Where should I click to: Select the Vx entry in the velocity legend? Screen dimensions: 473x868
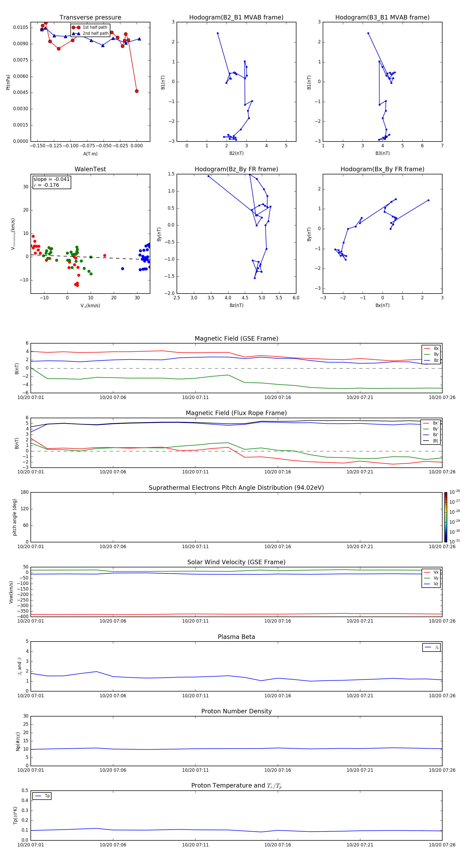(431, 572)
